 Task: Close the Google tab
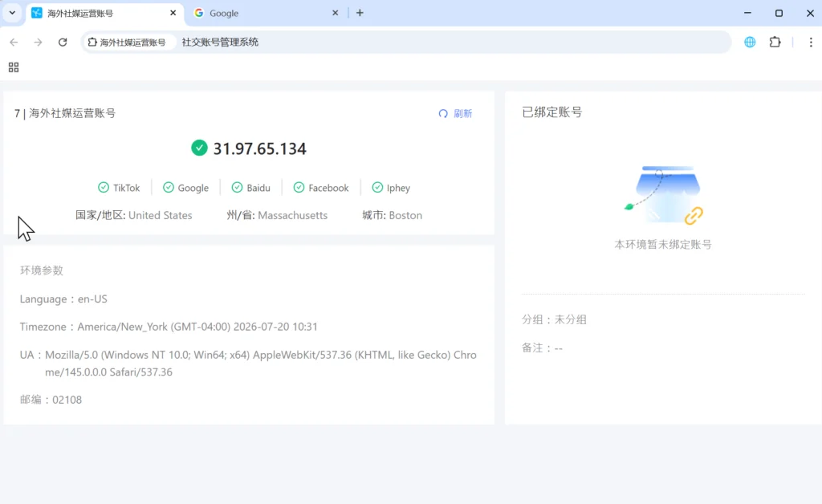335,13
